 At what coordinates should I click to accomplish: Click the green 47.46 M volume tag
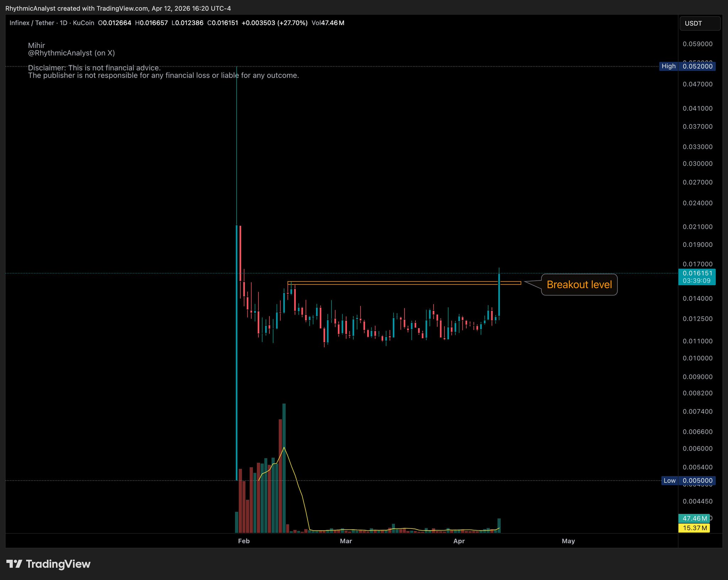click(x=694, y=518)
